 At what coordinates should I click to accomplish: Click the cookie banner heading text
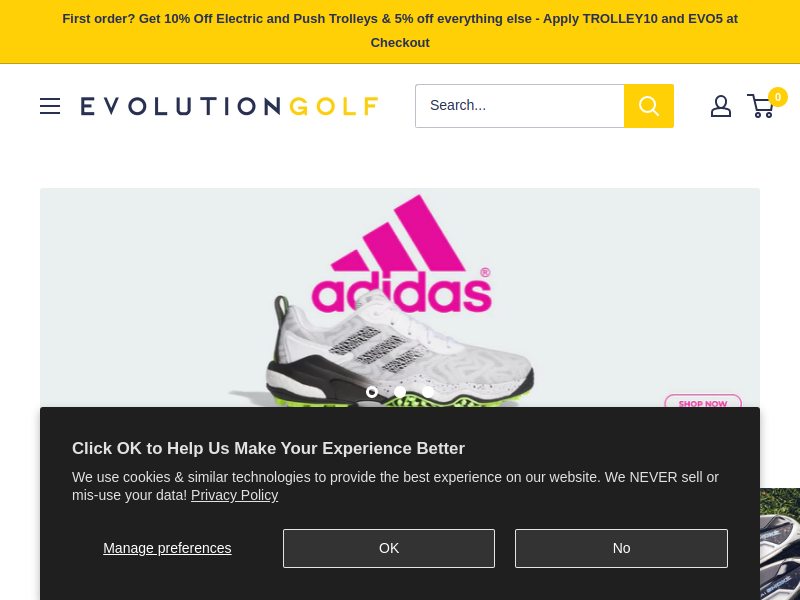click(x=268, y=448)
